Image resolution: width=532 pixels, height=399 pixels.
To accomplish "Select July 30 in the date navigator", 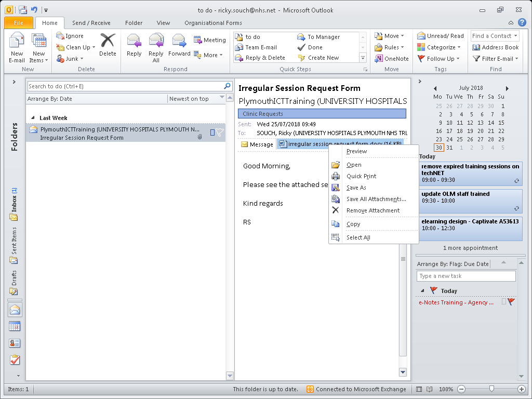I will tap(438, 148).
